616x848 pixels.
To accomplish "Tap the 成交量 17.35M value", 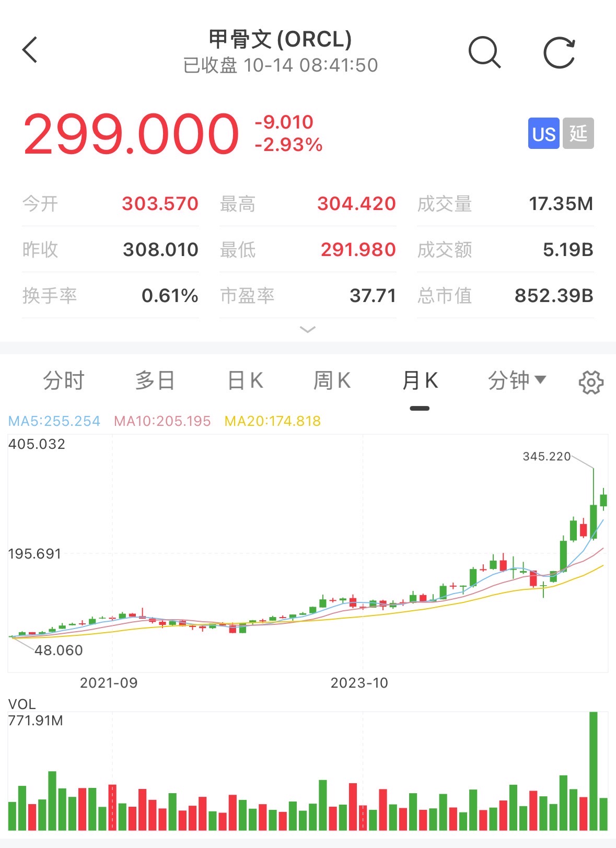I will pyautogui.click(x=561, y=204).
